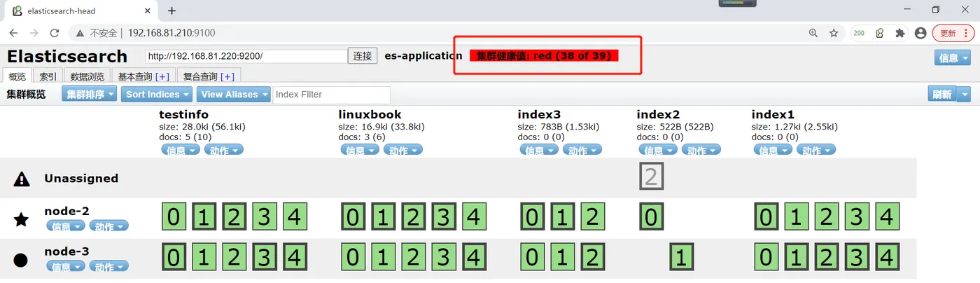
Task: Click the refresh button
Action: (x=941, y=95)
